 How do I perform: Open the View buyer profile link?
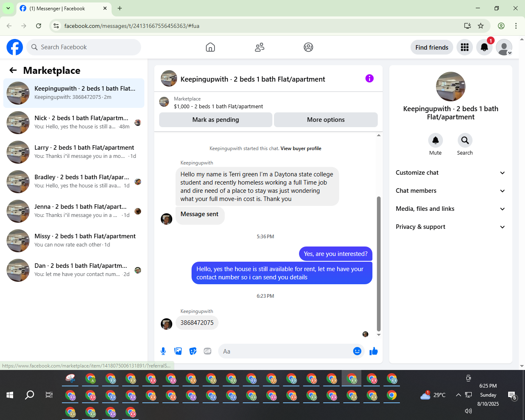[301, 148]
